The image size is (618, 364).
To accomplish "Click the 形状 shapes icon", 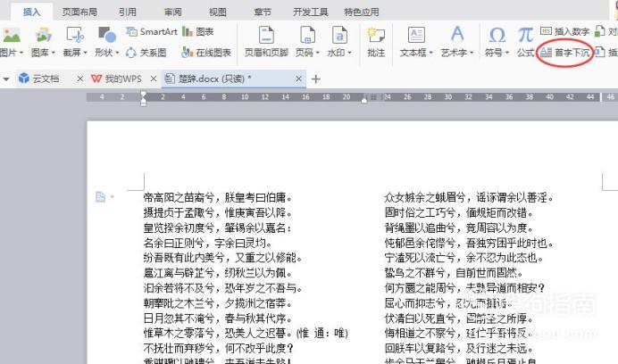I will point(106,36).
